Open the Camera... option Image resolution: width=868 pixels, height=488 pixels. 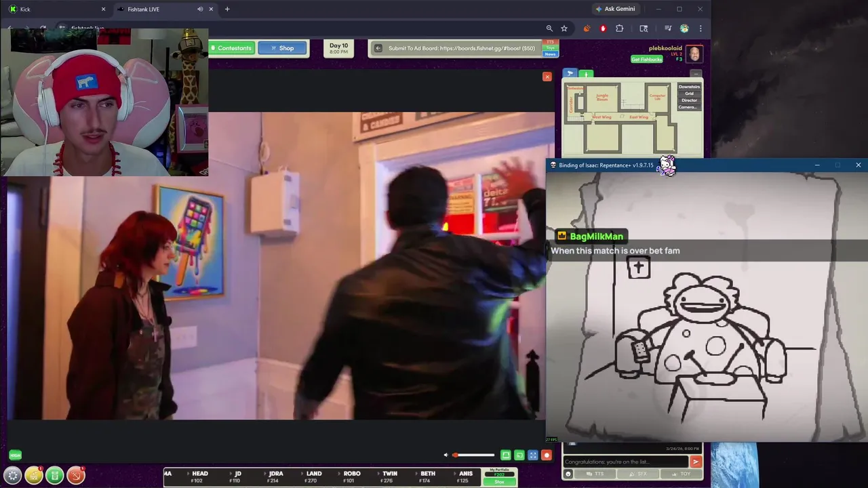pyautogui.click(x=689, y=107)
